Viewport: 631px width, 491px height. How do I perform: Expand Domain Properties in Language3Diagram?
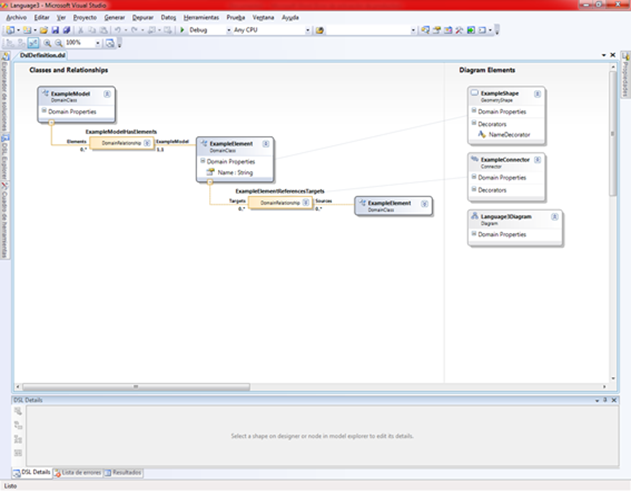[x=474, y=233]
